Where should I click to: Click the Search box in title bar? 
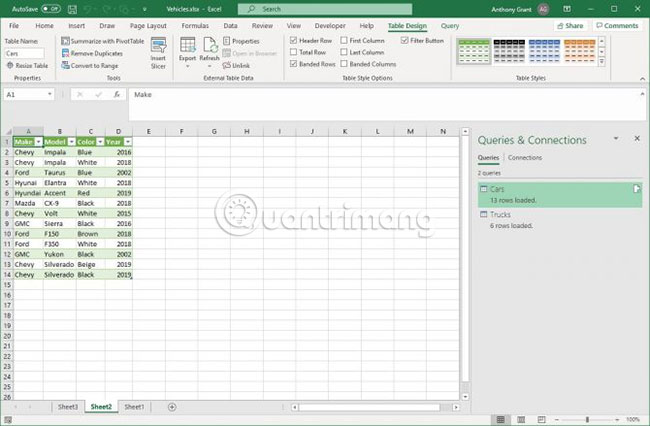click(x=325, y=9)
